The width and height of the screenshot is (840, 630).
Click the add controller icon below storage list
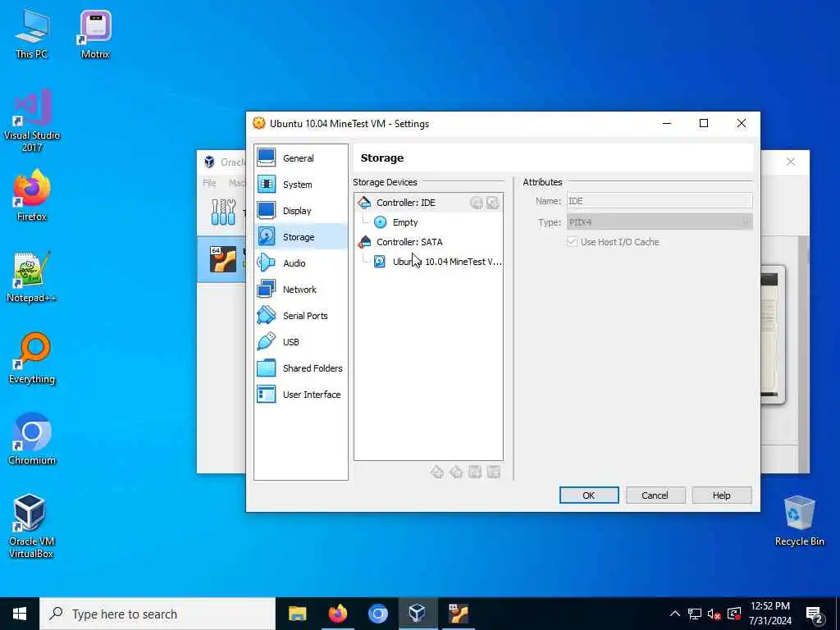click(x=437, y=472)
